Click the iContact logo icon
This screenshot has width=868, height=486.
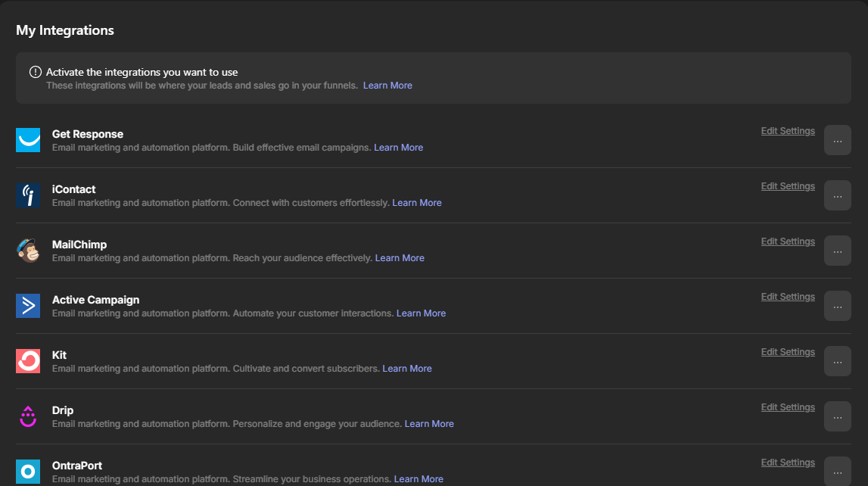pyautogui.click(x=28, y=195)
